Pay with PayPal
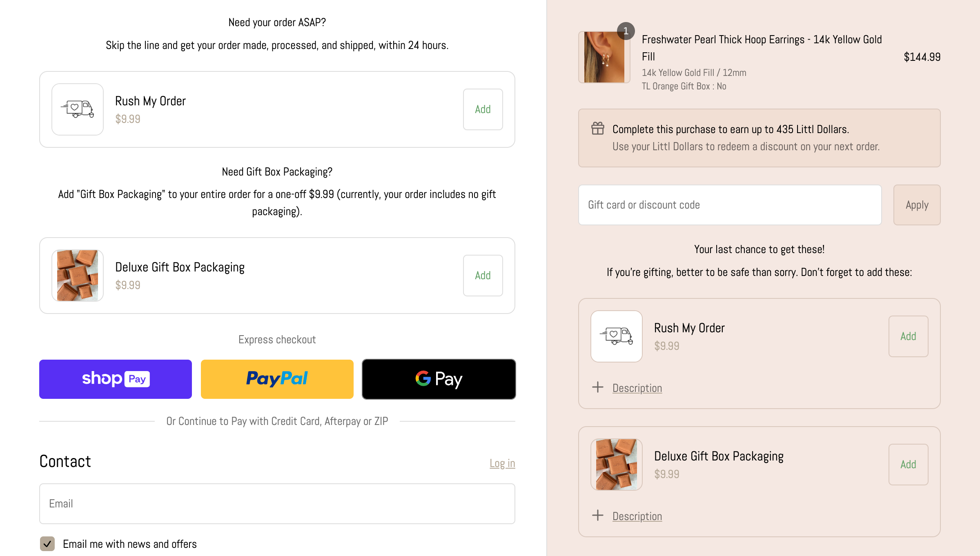The width and height of the screenshot is (980, 556). click(277, 379)
